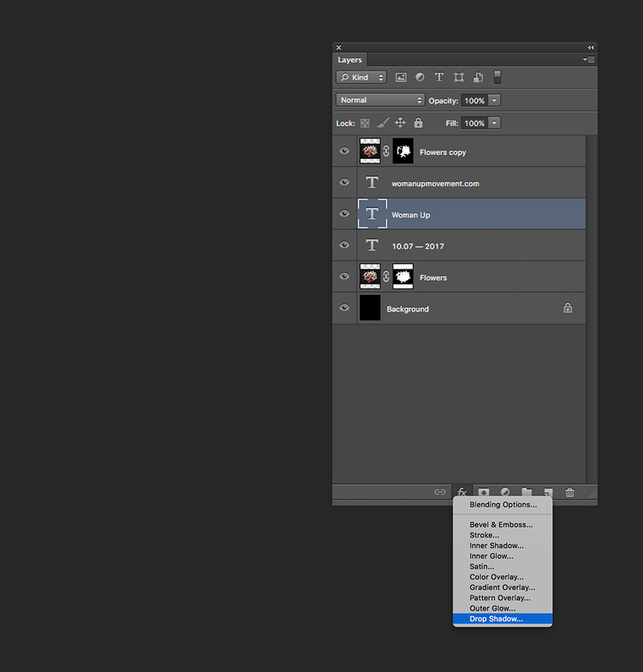
Task: Choose Gradient Overlay from menu
Action: pos(502,587)
